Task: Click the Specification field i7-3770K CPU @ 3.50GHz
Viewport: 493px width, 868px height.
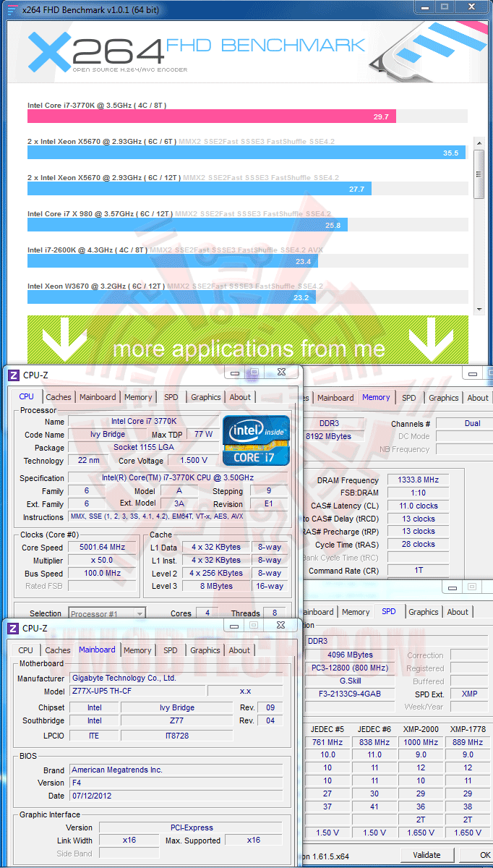Action: [178, 478]
